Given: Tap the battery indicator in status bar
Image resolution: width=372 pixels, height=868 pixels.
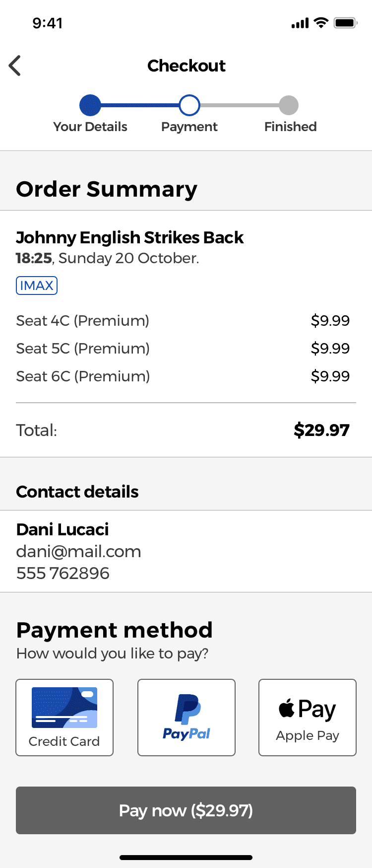Looking at the screenshot, I should pyautogui.click(x=346, y=23).
